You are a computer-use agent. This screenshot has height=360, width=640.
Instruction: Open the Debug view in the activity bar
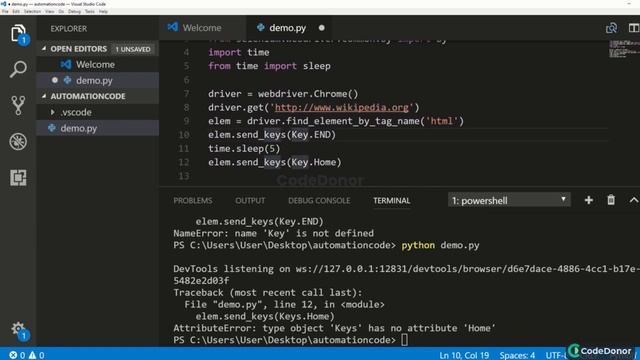[x=18, y=141]
